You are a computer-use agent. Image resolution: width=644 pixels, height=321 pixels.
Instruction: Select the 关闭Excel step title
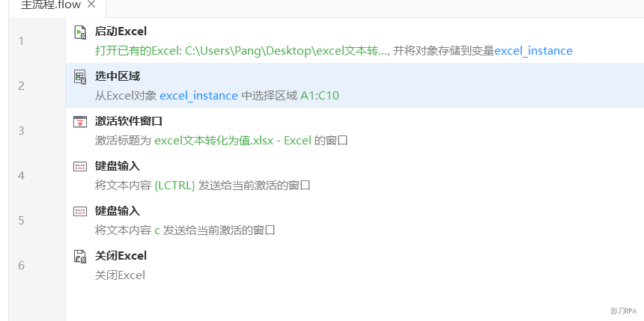[x=121, y=256]
